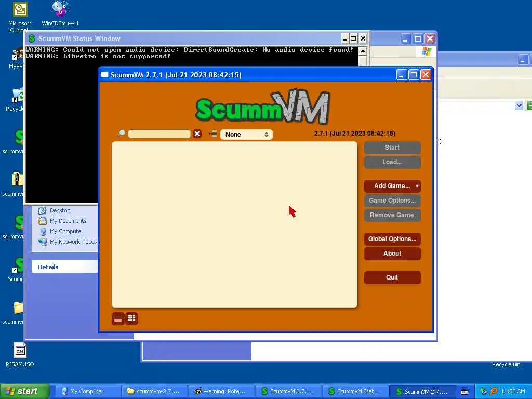Open Desktop in the Explorer side panel
The width and height of the screenshot is (532, 399).
click(60, 210)
